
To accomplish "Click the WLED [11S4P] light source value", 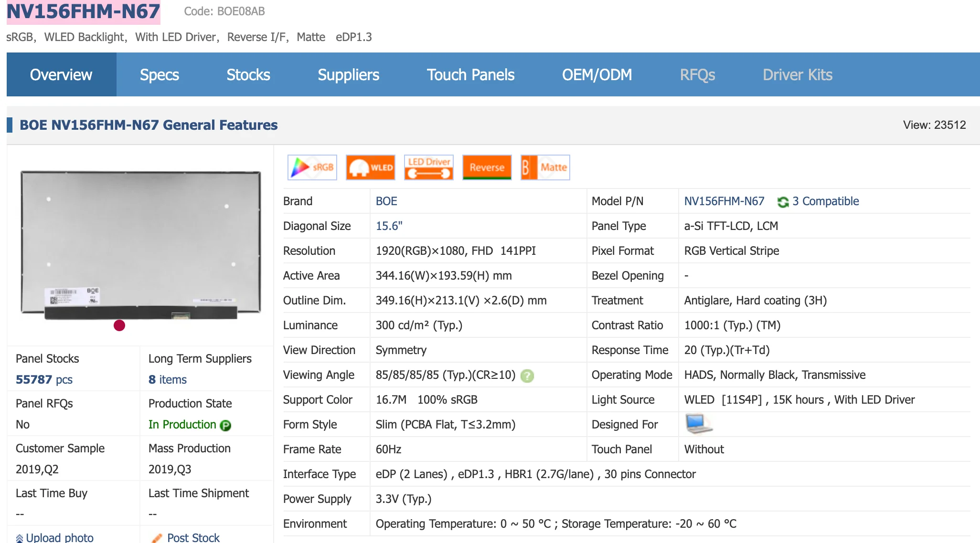I will 799,400.
